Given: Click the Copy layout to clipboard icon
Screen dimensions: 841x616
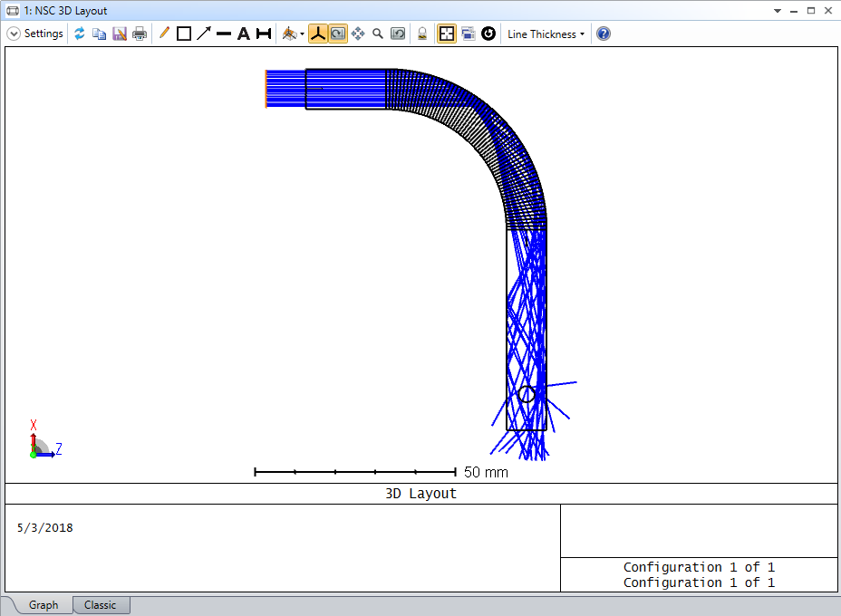Looking at the screenshot, I should (x=99, y=34).
